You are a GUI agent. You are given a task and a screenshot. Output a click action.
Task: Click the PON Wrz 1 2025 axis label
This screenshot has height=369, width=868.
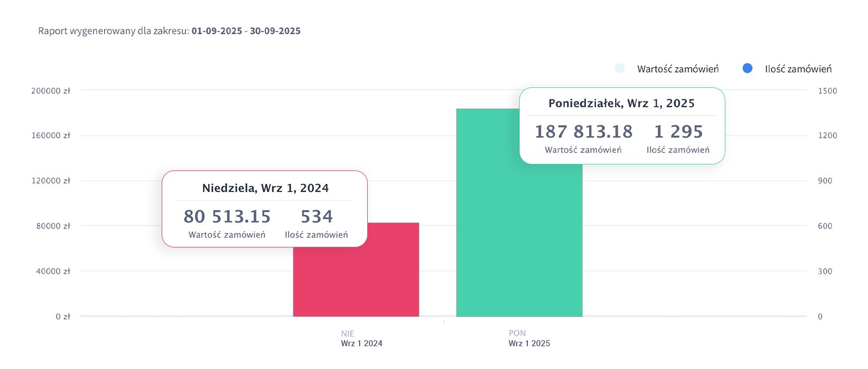529,338
